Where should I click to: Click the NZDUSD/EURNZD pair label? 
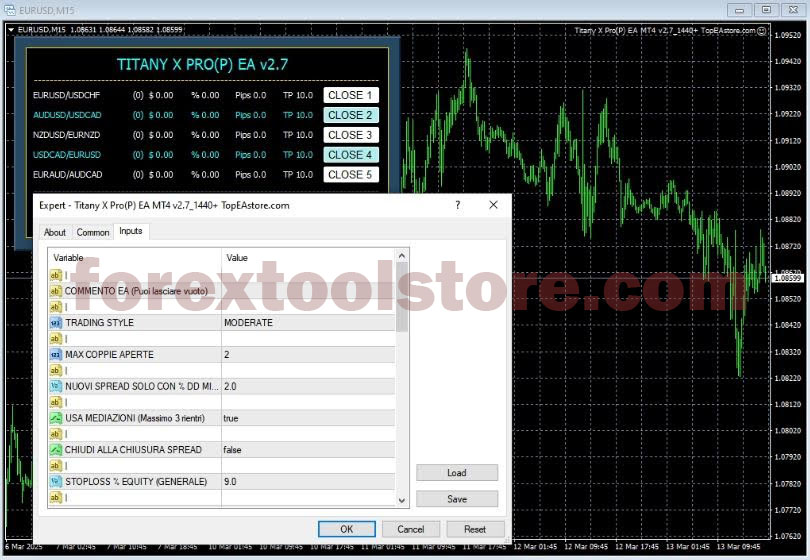point(67,135)
